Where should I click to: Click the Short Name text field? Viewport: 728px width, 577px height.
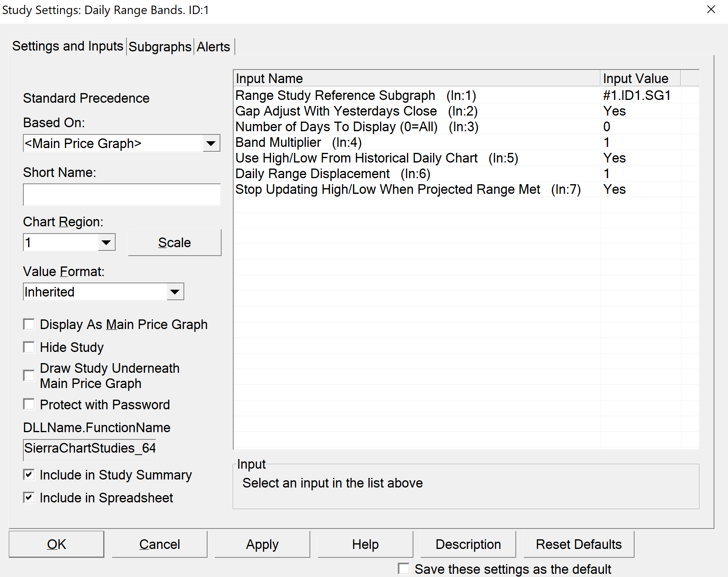[x=122, y=195]
